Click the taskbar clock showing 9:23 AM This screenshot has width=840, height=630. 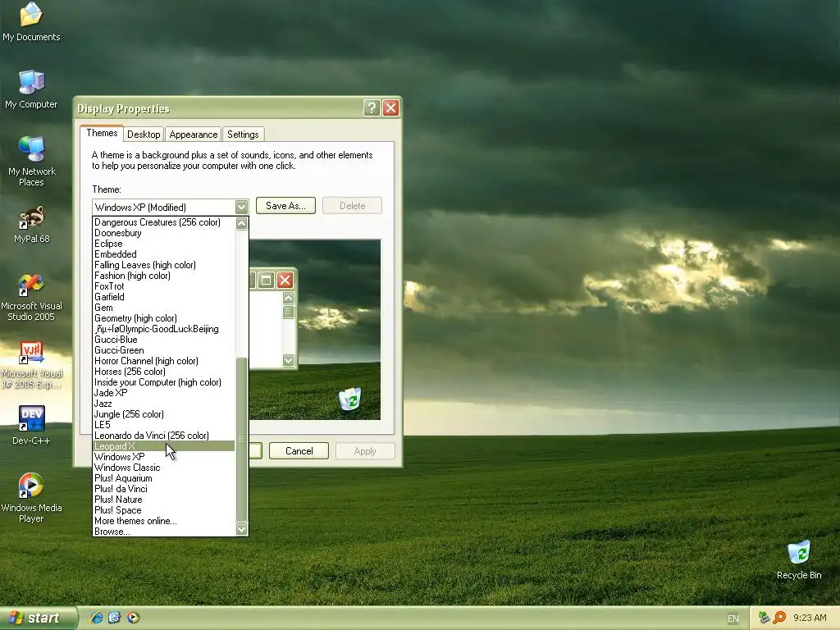point(810,618)
